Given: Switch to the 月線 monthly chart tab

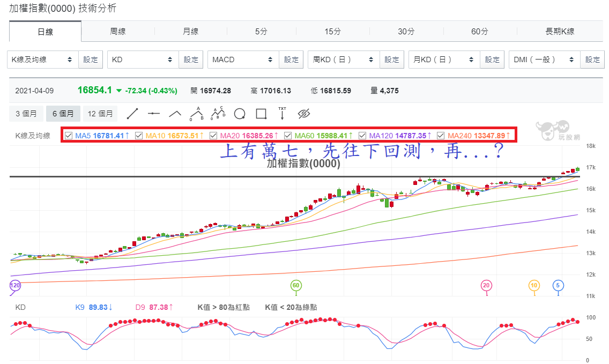Looking at the screenshot, I should (x=191, y=32).
